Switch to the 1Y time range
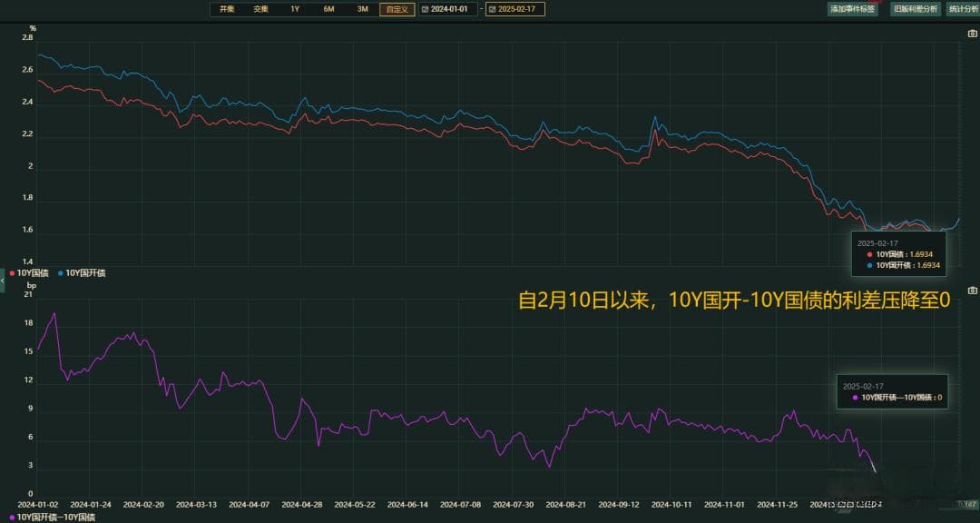 tap(295, 9)
